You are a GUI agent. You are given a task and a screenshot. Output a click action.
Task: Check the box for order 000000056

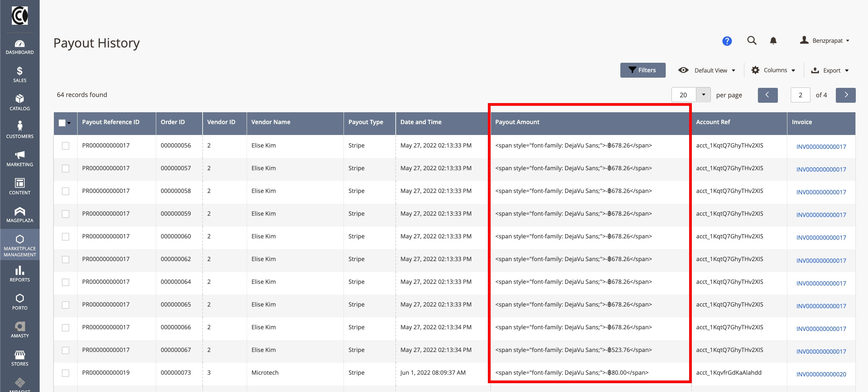click(66, 146)
